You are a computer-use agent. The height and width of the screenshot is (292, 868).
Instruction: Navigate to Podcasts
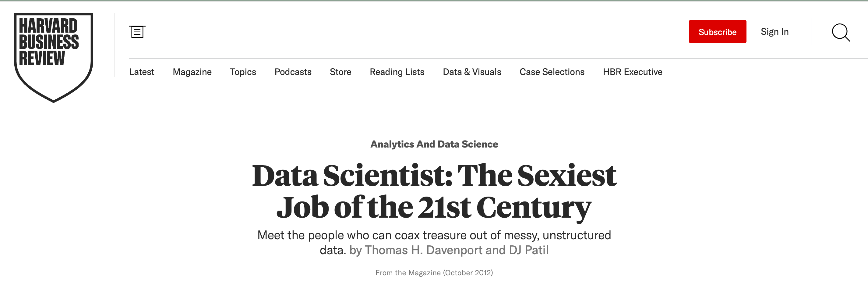point(293,72)
